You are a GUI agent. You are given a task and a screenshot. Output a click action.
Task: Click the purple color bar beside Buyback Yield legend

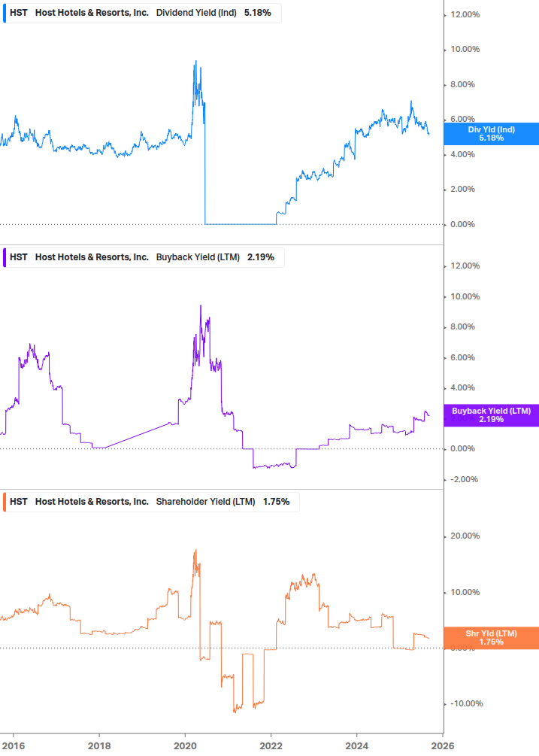5,257
